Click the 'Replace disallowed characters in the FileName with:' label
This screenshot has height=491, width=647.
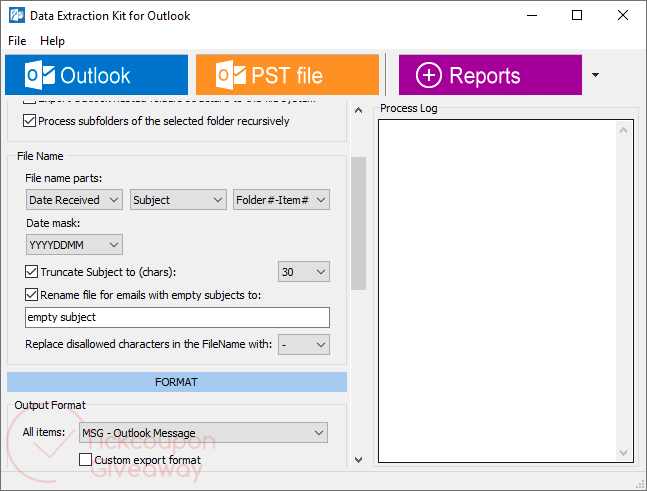tap(149, 344)
